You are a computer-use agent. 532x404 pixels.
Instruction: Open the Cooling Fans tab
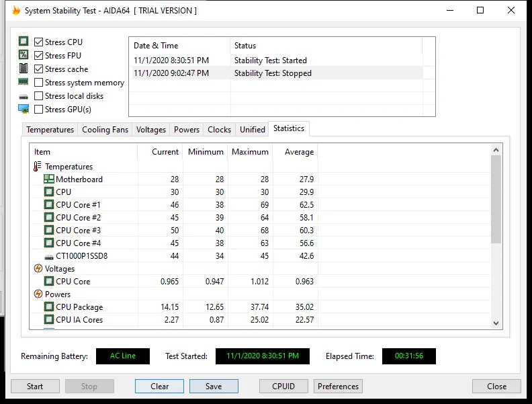pos(105,130)
